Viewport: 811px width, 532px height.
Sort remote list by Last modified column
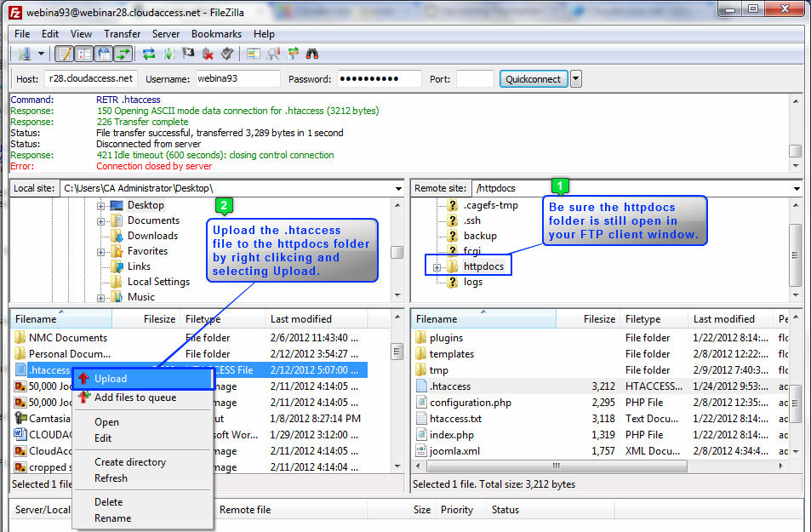pyautogui.click(x=731, y=319)
